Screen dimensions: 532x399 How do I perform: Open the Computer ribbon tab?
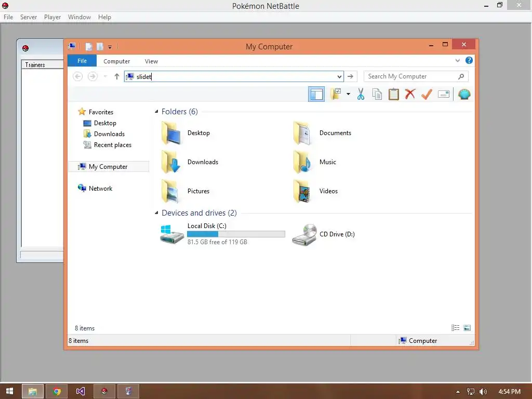[x=117, y=61]
